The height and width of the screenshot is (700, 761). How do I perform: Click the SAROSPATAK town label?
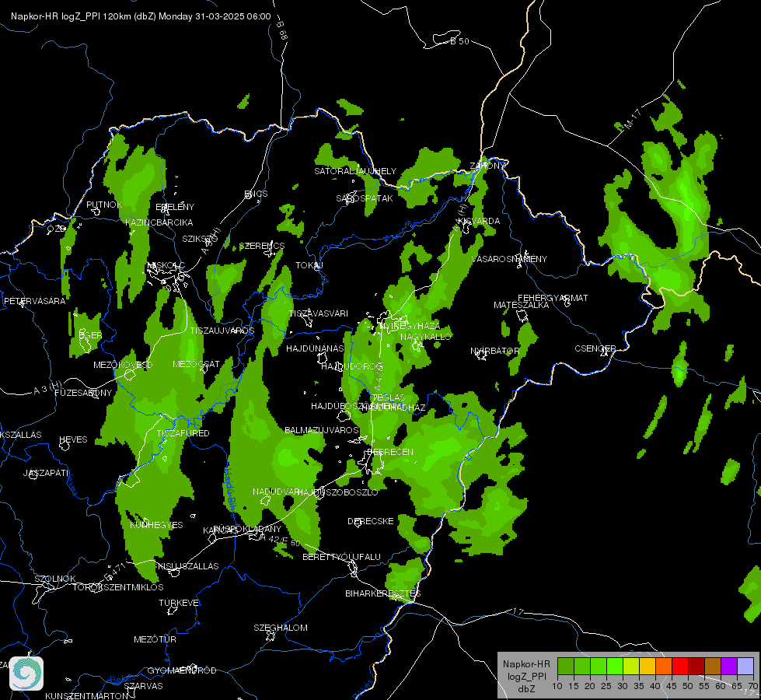pyautogui.click(x=365, y=198)
